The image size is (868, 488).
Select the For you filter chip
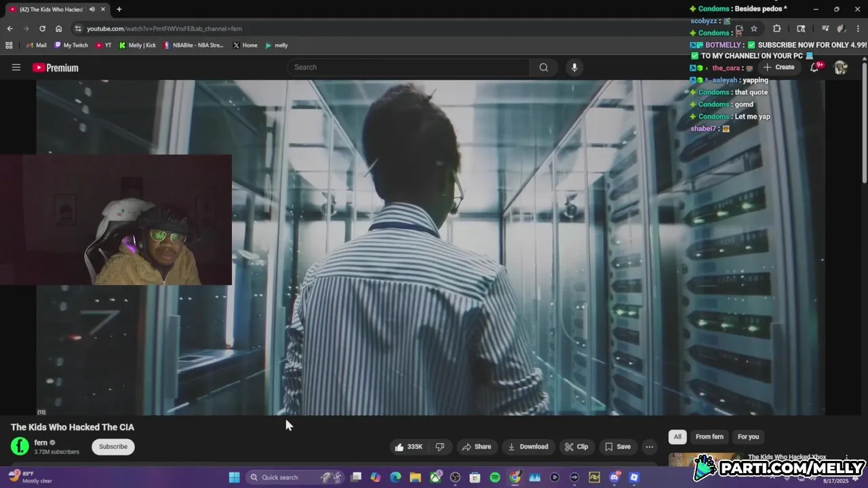[748, 436]
